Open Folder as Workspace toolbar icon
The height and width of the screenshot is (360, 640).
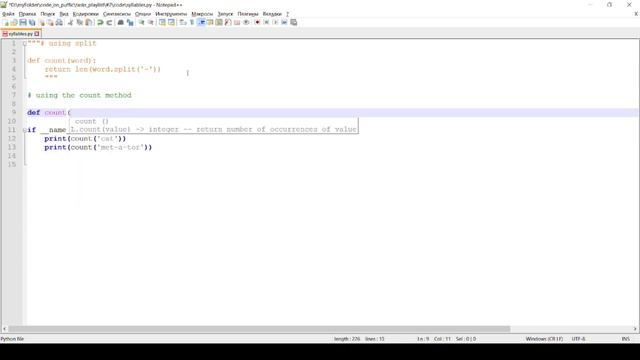237,22
